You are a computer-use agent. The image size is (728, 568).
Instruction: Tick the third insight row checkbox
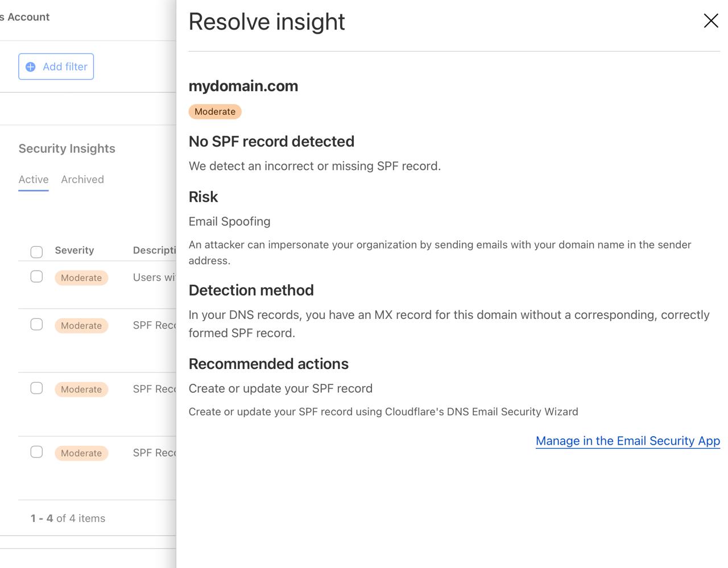coord(36,388)
